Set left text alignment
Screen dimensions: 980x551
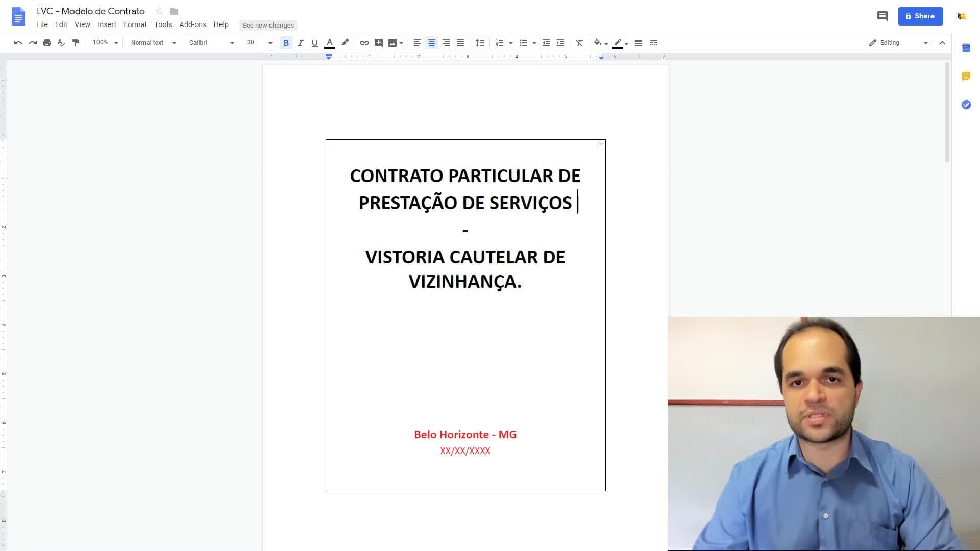point(417,43)
